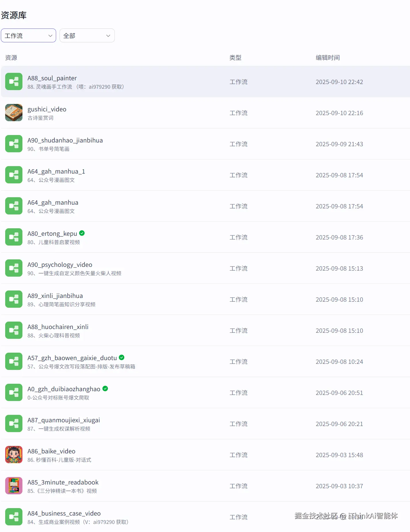Open the A89_xinli_jianbihua workflow entry
Viewport: 410px width, 532px height.
[205, 299]
